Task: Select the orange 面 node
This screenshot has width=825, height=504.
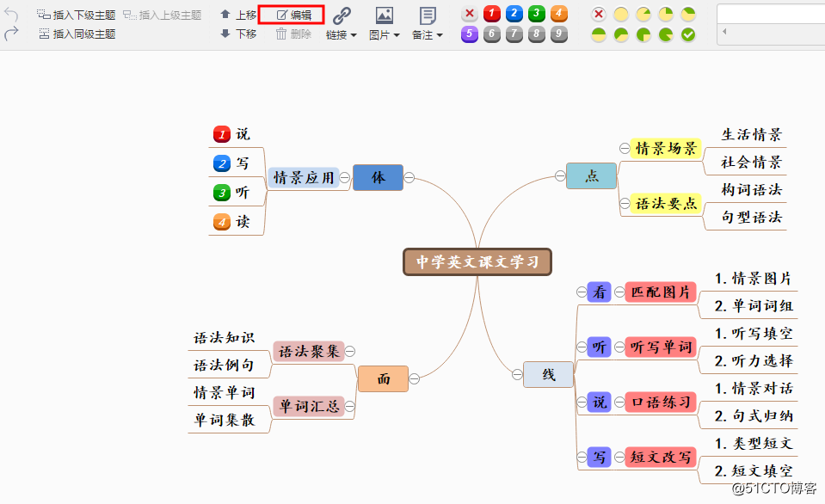Action: pos(383,378)
